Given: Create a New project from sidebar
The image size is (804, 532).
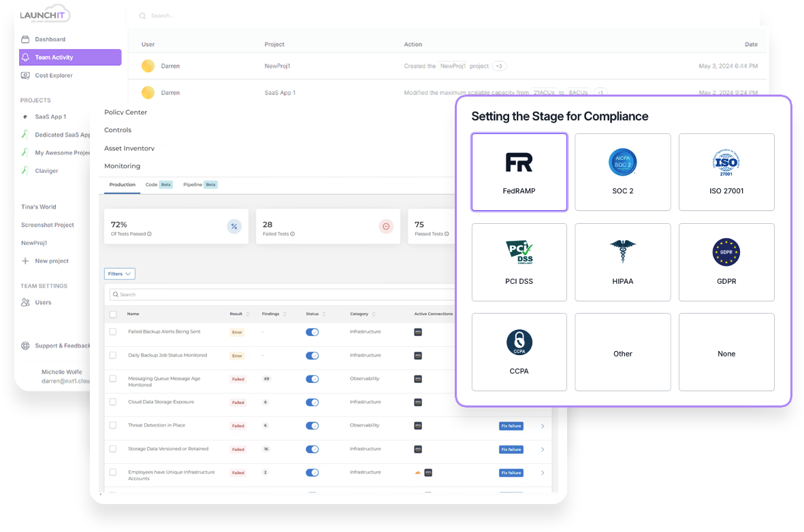Looking at the screenshot, I should pyautogui.click(x=45, y=261).
